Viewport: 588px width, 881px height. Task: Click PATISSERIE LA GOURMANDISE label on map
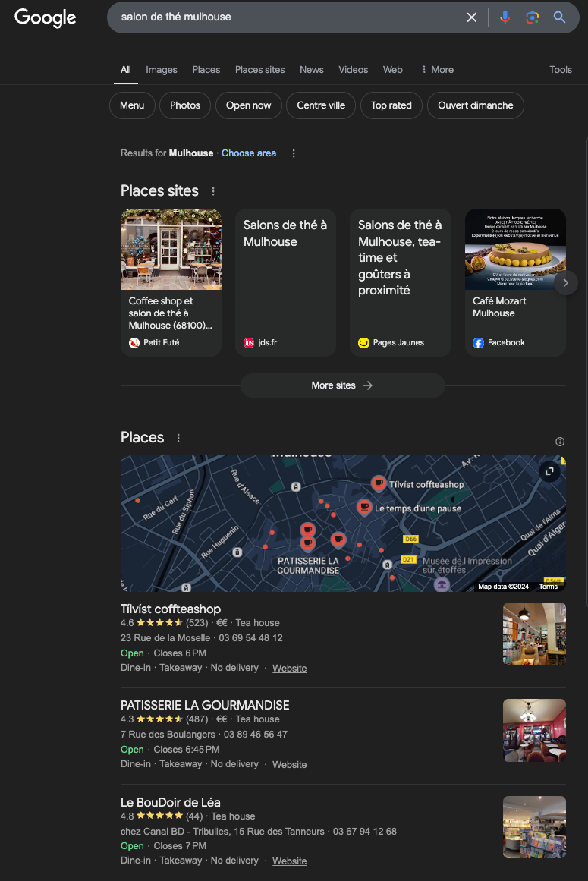coord(308,566)
